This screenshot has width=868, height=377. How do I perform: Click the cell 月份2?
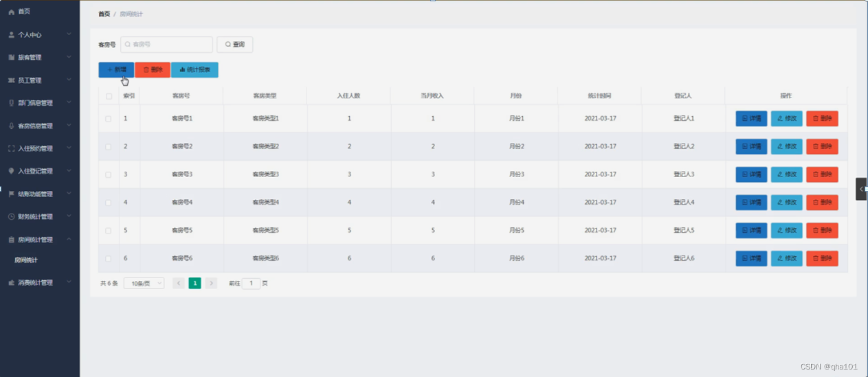(517, 146)
